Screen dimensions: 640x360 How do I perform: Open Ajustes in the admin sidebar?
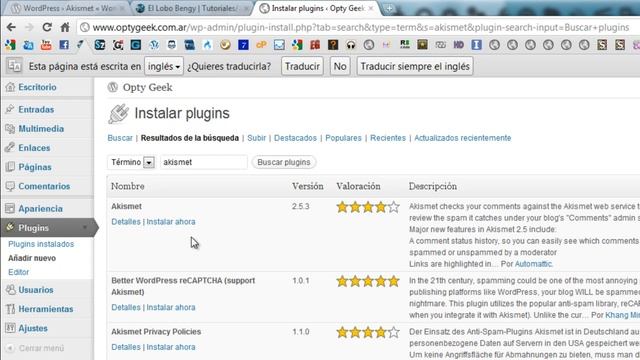pyautogui.click(x=33, y=328)
